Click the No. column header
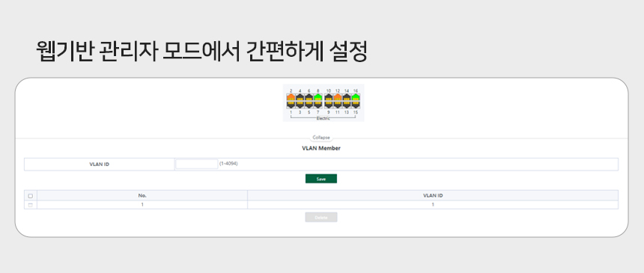The image size is (644, 273). coord(142,195)
